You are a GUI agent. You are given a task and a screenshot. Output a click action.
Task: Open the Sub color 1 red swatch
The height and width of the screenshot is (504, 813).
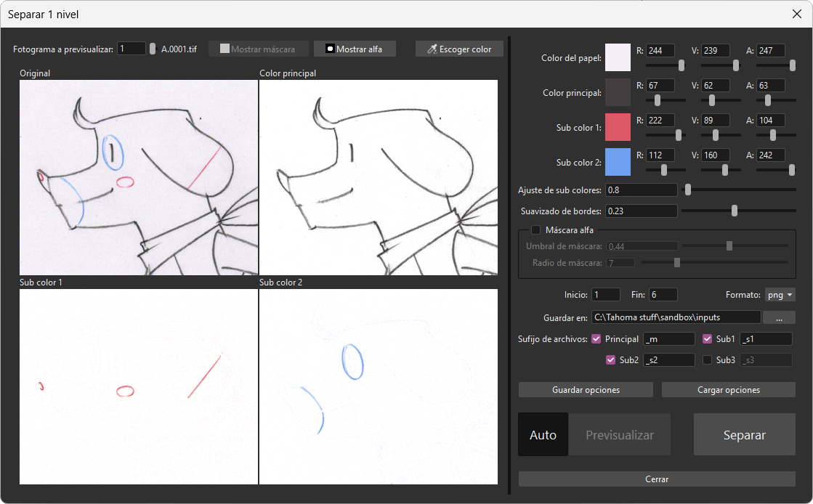(x=618, y=127)
